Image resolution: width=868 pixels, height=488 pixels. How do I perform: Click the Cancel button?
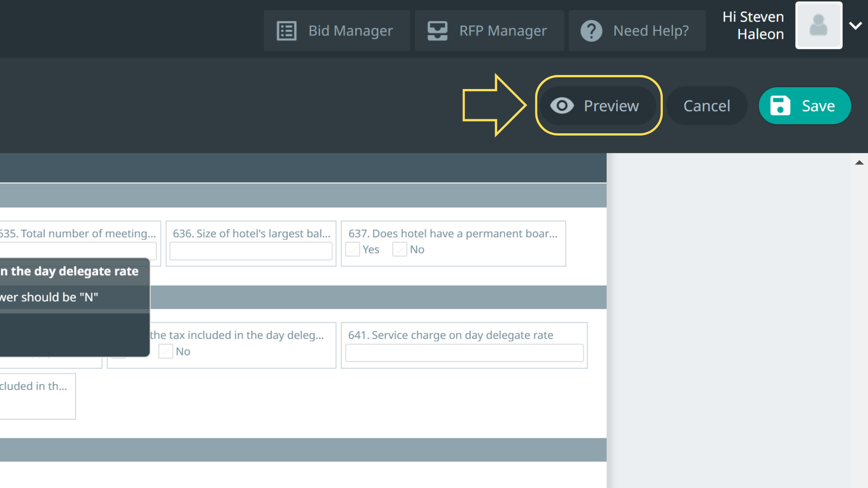coord(706,106)
